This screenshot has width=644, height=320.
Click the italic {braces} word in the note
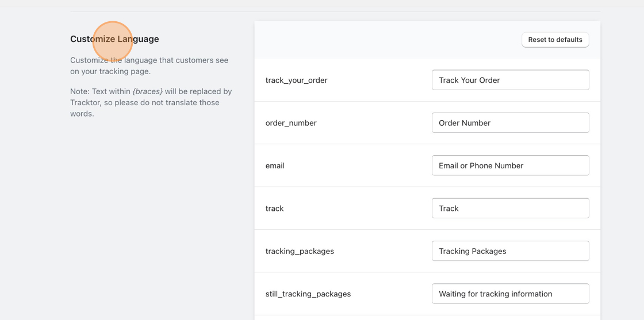click(x=148, y=91)
